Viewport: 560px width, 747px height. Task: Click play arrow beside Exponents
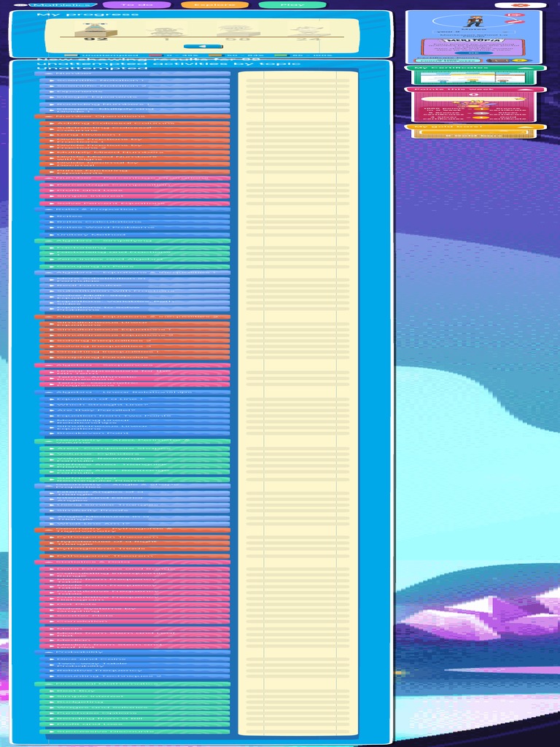[52, 91]
